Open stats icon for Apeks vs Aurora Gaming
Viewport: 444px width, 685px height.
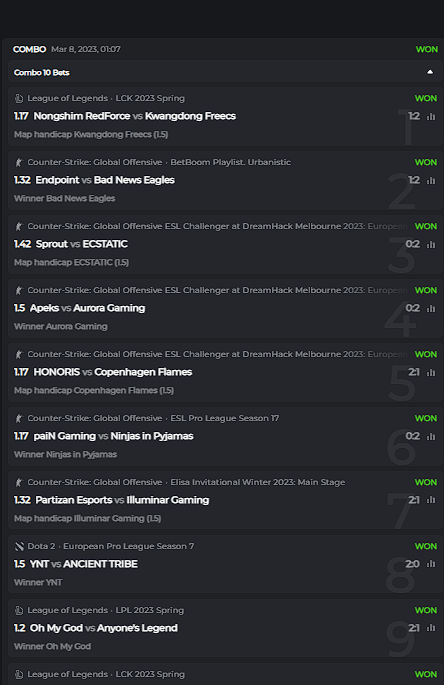pos(431,308)
